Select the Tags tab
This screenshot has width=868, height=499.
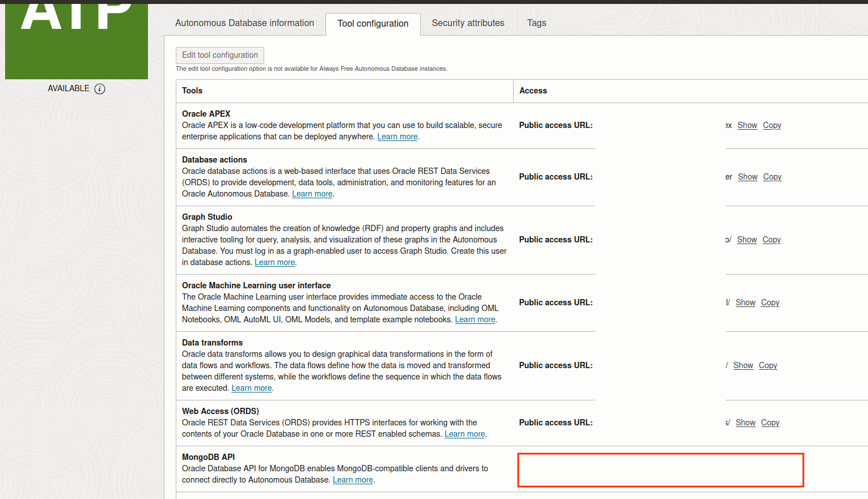pyautogui.click(x=536, y=23)
